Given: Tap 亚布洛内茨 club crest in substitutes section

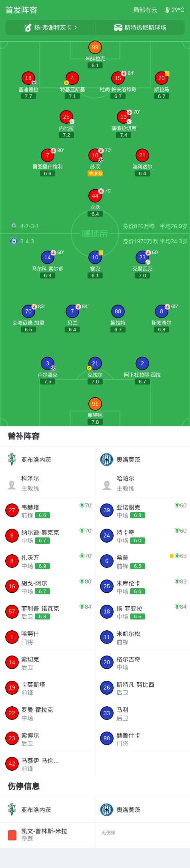Looking at the screenshot, I should (12, 459).
